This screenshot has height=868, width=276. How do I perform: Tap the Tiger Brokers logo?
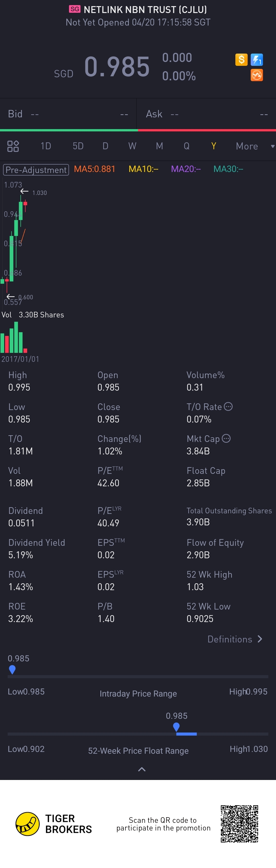28,824
